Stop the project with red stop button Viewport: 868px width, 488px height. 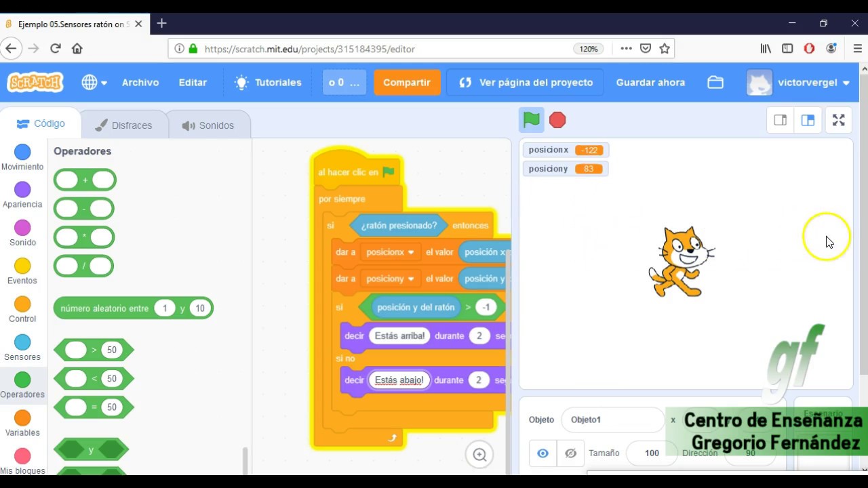click(557, 120)
